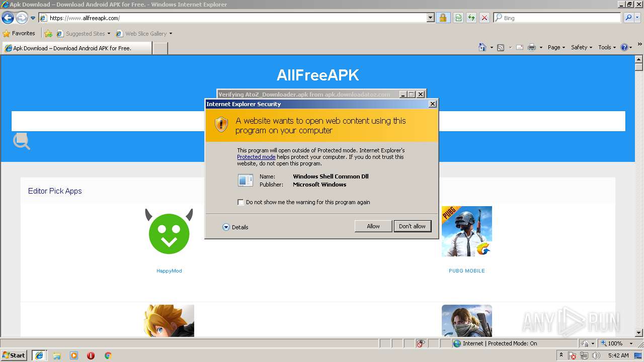Open the Safety menu
This screenshot has width=644, height=362.
tap(582, 47)
